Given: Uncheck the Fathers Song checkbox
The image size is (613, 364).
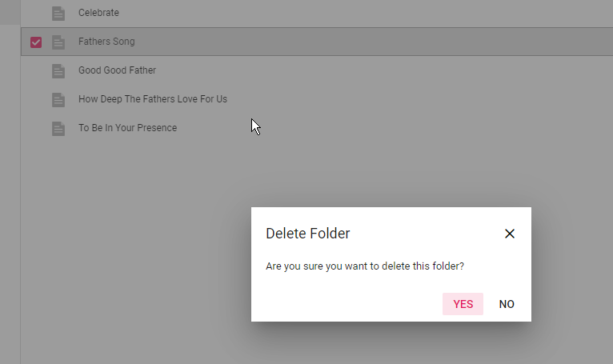Looking at the screenshot, I should click(36, 42).
